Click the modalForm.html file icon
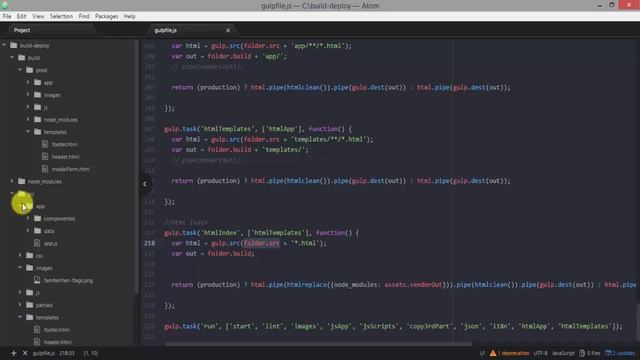 tap(45, 169)
